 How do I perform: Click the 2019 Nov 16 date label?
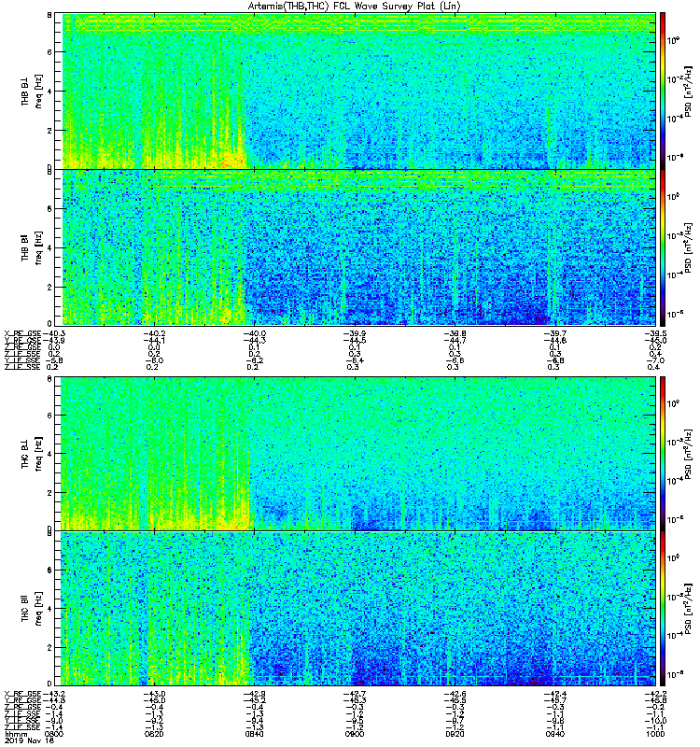30,740
